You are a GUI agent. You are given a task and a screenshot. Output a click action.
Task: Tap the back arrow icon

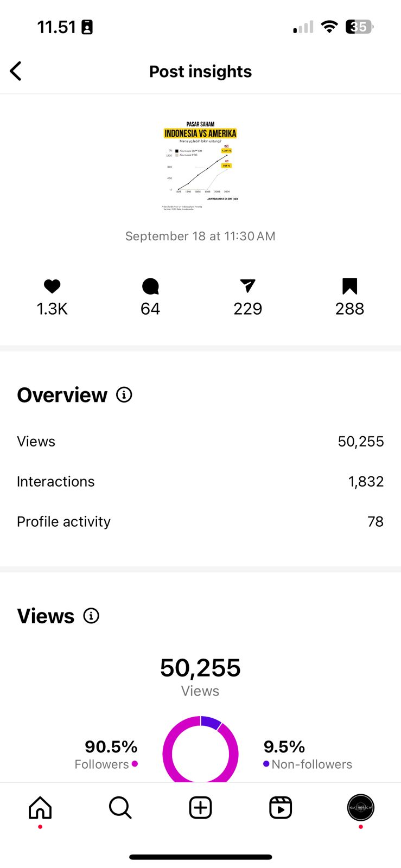pos(16,71)
